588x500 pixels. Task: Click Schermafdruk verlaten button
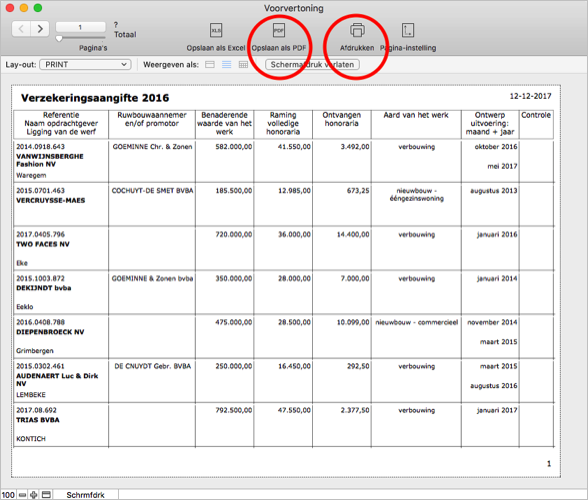pos(312,65)
